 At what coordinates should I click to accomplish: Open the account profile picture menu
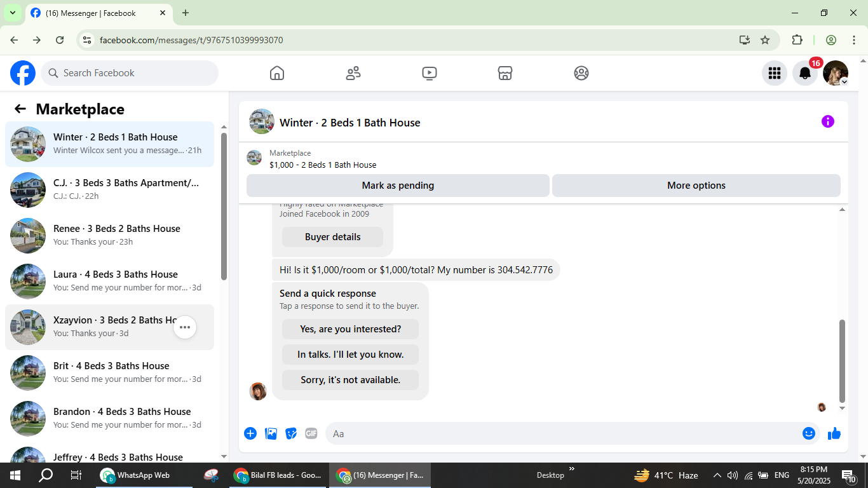coord(836,73)
